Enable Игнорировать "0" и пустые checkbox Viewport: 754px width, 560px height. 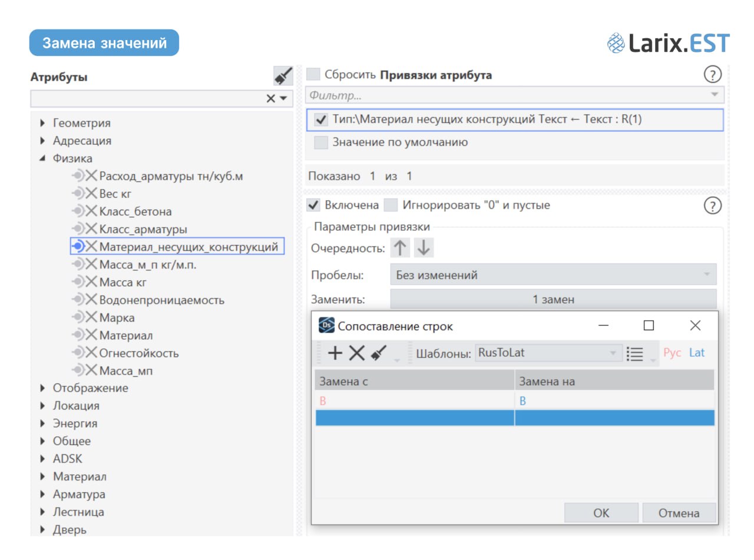pos(391,205)
